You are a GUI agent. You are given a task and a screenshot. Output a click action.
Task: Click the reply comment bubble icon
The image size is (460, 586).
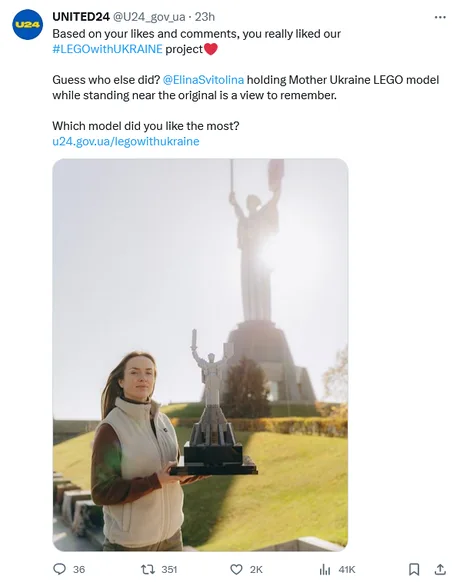tap(59, 569)
